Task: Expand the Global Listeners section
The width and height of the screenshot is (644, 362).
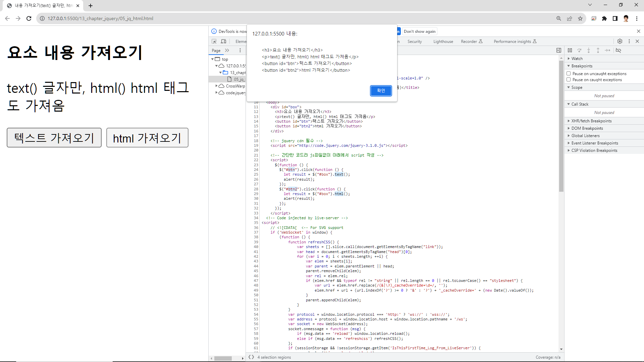Action: 585,135
